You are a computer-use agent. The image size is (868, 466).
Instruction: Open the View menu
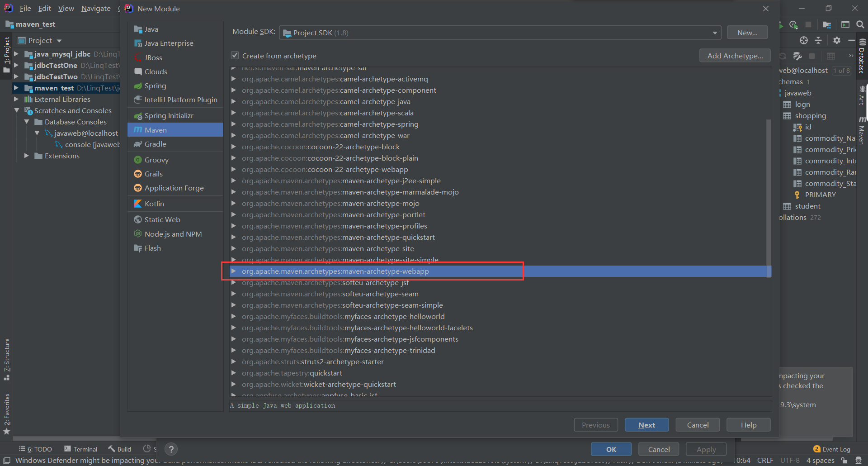[66, 9]
